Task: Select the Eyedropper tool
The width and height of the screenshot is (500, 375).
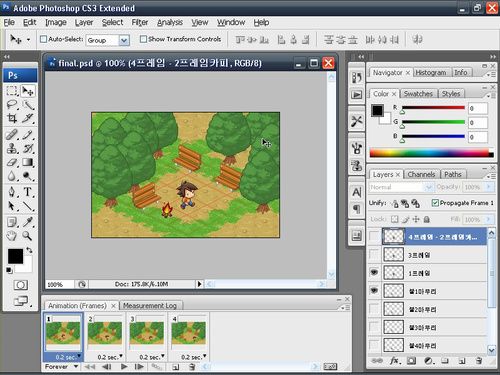Action: (28, 222)
